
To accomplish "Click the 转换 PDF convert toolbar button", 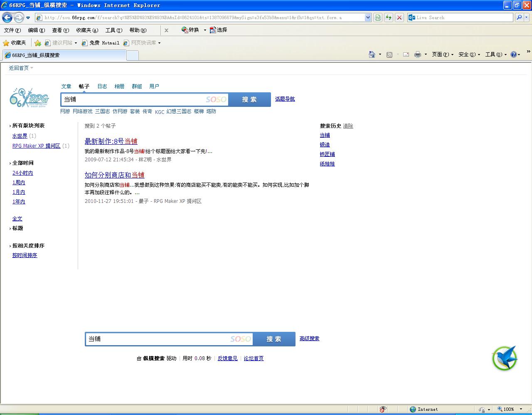I will [190, 30].
